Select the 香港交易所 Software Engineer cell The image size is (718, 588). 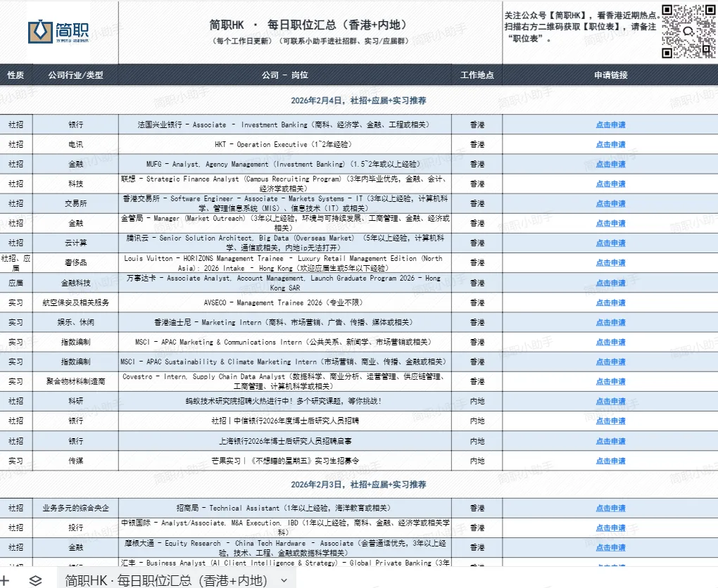[285, 203]
